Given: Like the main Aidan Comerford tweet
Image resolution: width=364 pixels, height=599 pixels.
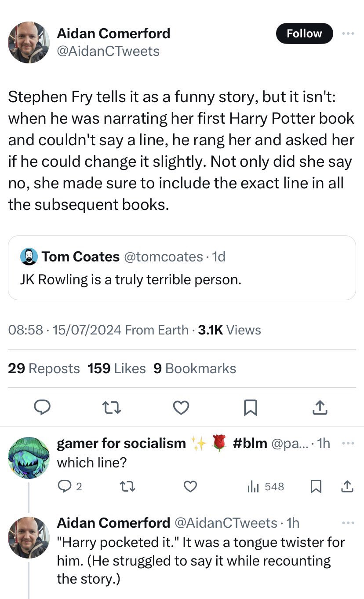Looking at the screenshot, I should (181, 408).
